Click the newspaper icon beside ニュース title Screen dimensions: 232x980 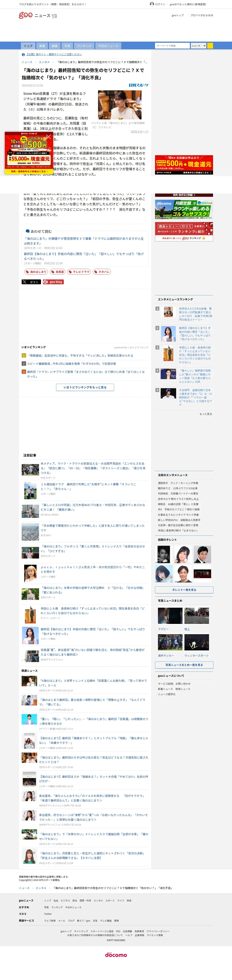click(x=54, y=16)
